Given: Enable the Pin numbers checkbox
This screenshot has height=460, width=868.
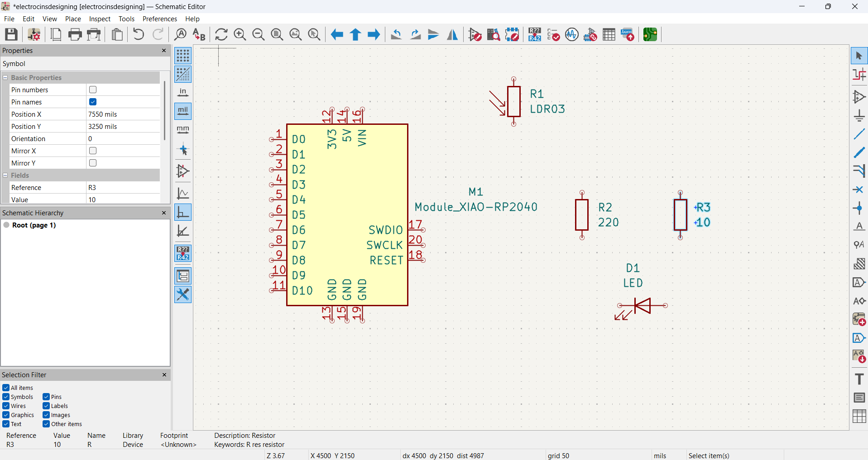Looking at the screenshot, I should pyautogui.click(x=93, y=90).
